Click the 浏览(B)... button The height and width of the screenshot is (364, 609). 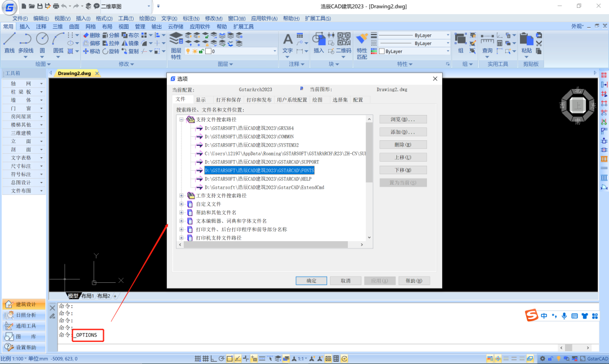pos(403,119)
